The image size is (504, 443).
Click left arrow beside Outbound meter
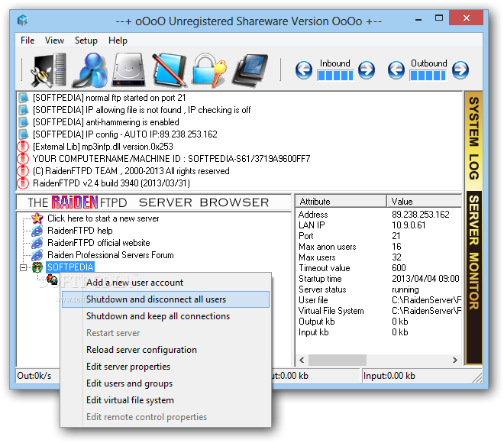pos(396,70)
